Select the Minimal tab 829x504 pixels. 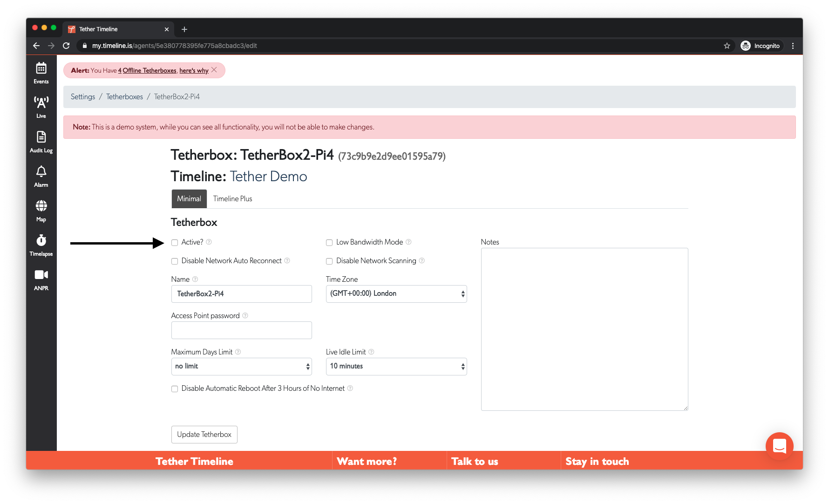tap(189, 198)
